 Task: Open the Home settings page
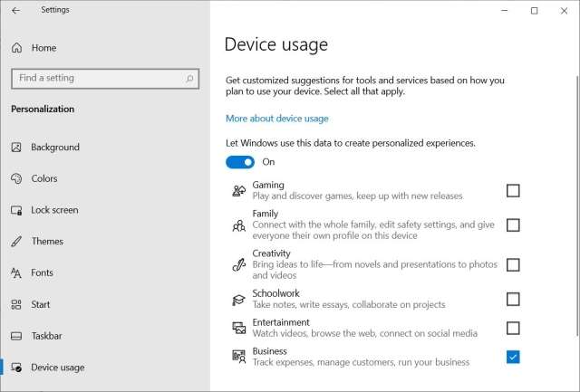(x=43, y=48)
